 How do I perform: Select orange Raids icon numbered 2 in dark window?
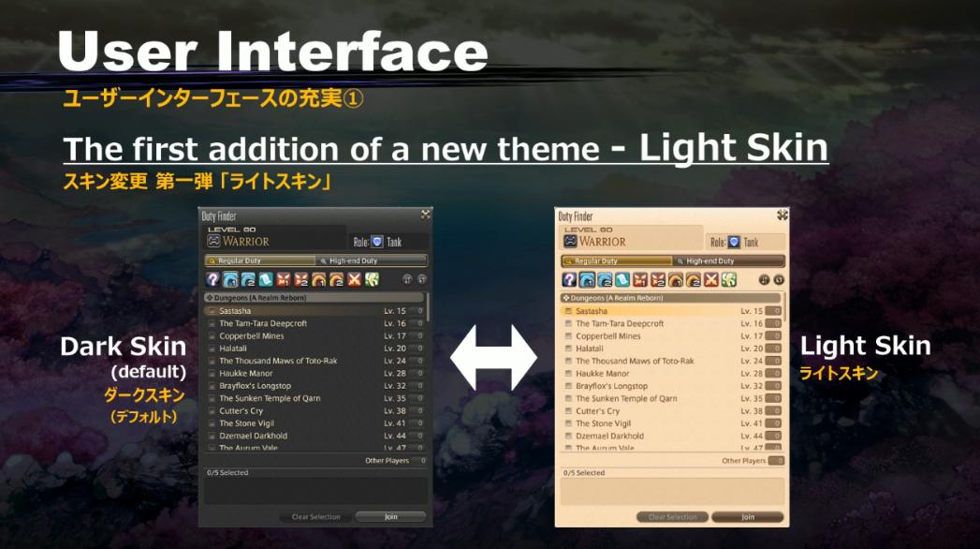tap(336, 279)
